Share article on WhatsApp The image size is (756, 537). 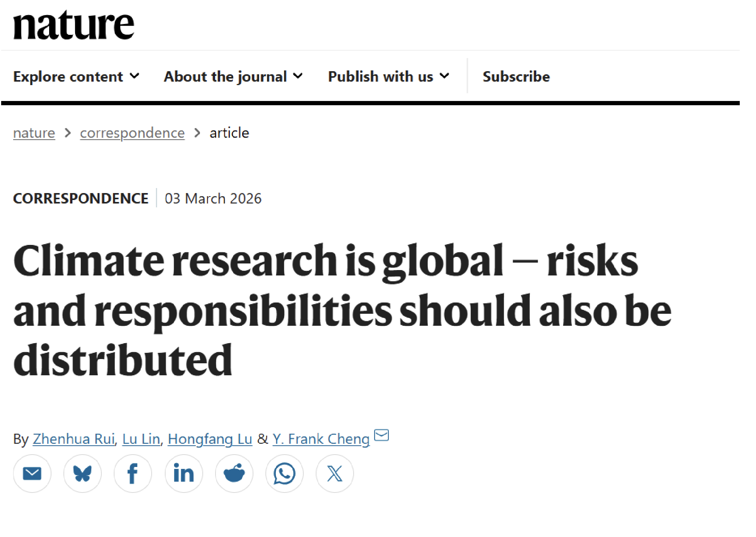[x=284, y=473]
